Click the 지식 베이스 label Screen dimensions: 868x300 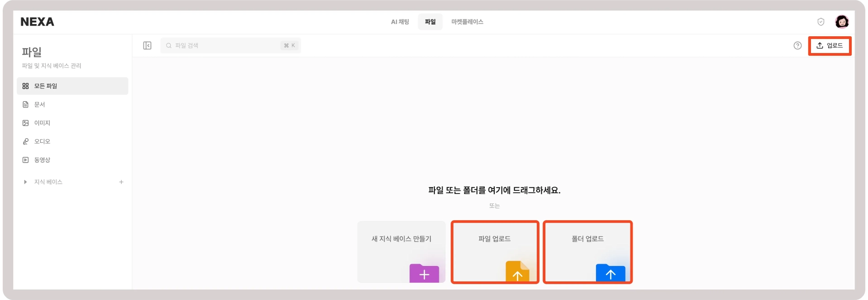pyautogui.click(x=48, y=182)
